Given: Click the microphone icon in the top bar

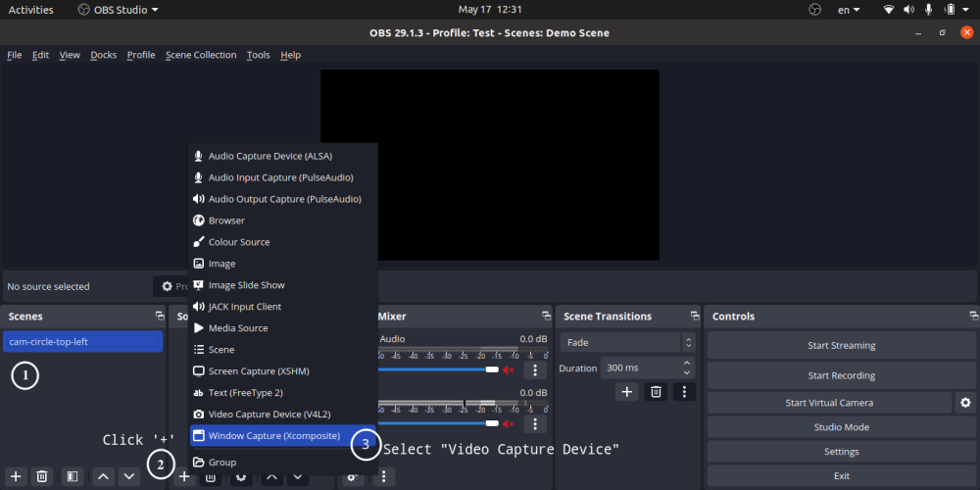Looking at the screenshot, I should pos(929,10).
